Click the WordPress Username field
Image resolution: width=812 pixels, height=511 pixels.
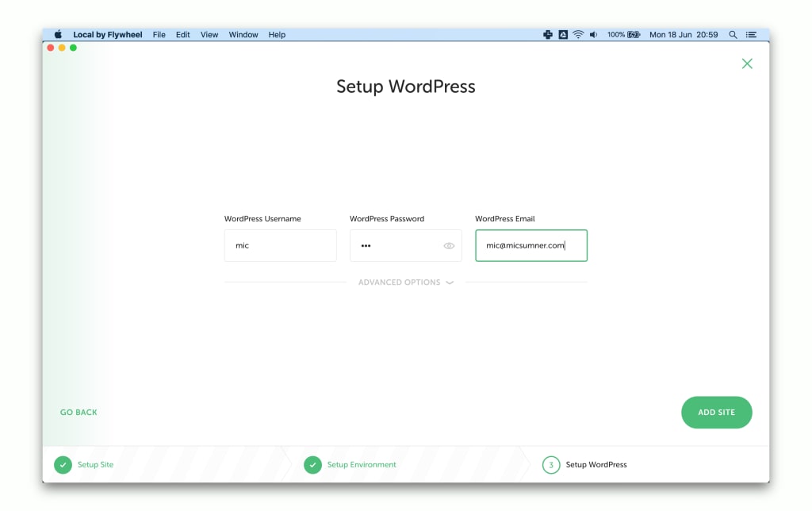pyautogui.click(x=280, y=246)
